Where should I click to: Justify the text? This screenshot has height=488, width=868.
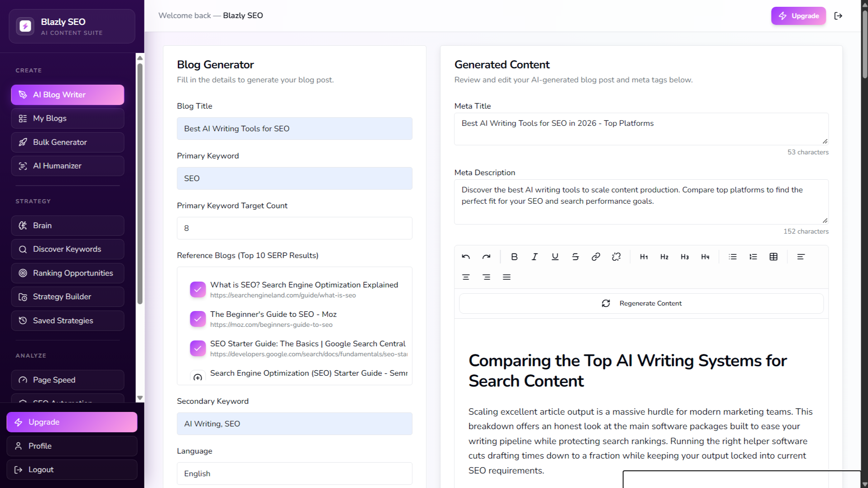pos(506,277)
